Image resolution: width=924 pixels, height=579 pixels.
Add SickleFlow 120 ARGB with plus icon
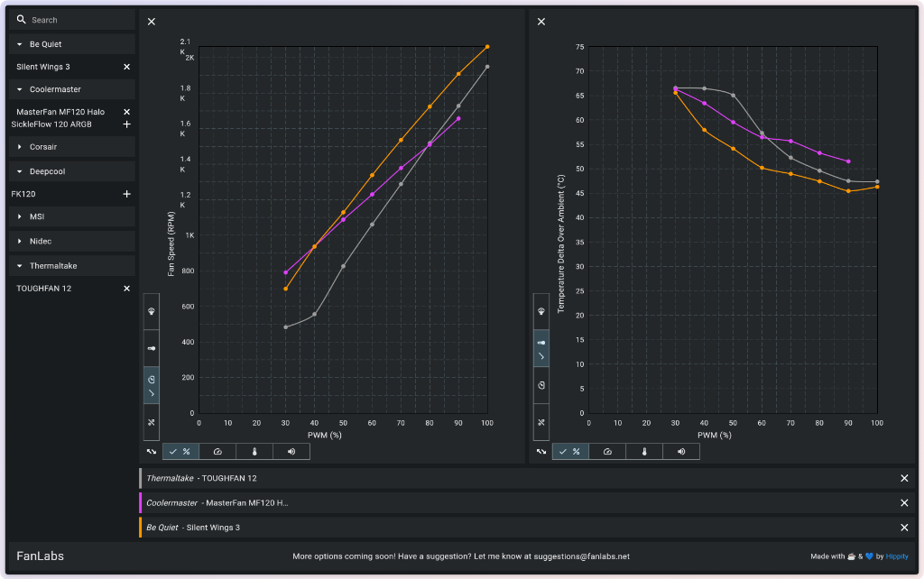pos(126,124)
